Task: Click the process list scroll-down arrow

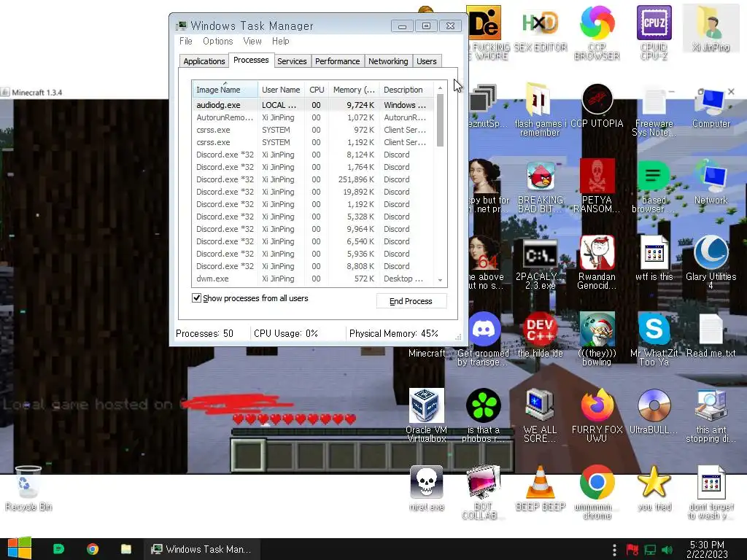Action: point(440,281)
